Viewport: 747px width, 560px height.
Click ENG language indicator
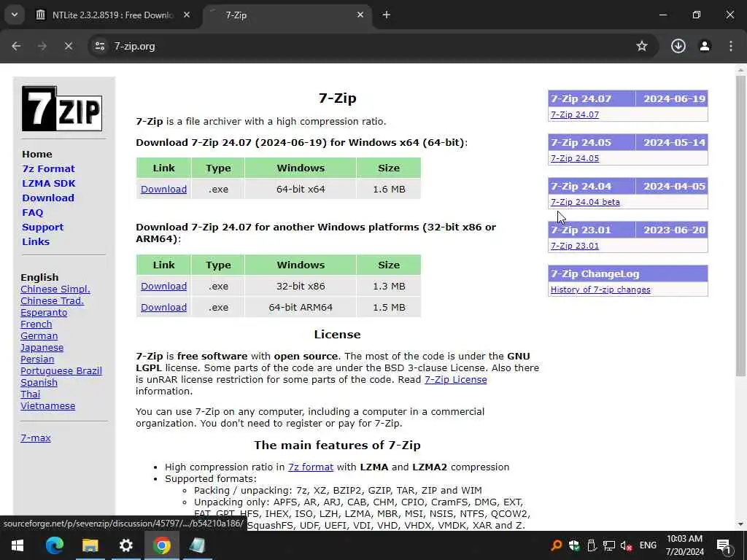[x=648, y=545]
